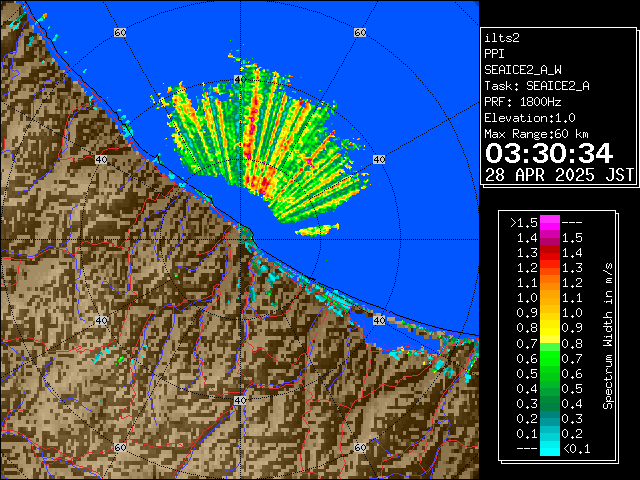Click the 'PRF: 1800Hz' text

click(x=523, y=102)
